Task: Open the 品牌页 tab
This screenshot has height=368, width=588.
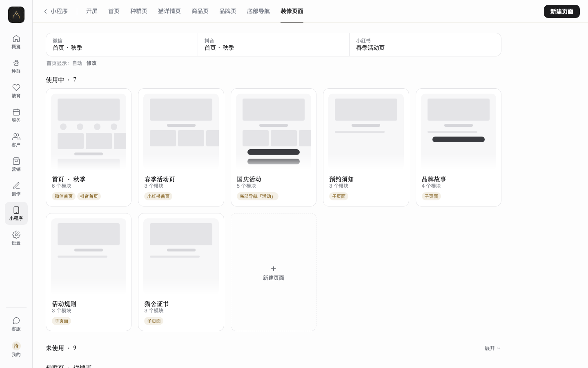Action: pos(228,11)
